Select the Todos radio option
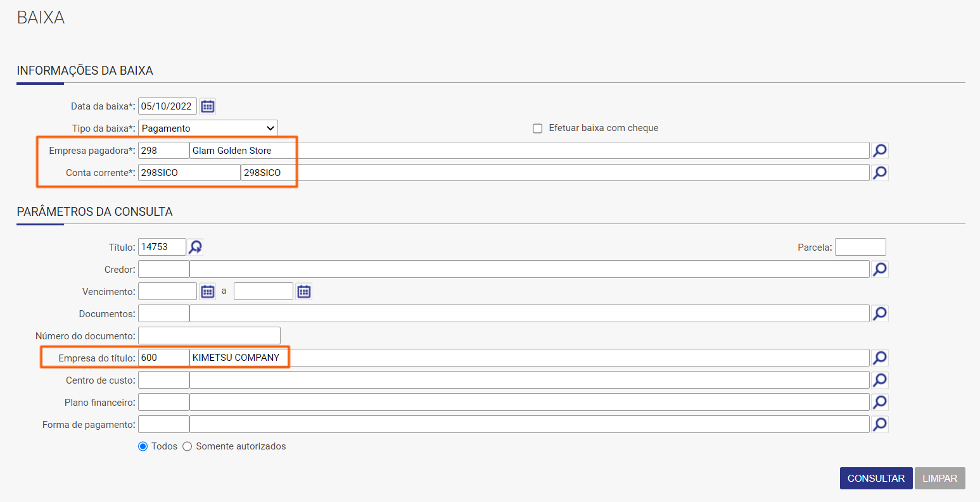Image resolution: width=980 pixels, height=502 pixels. pyautogui.click(x=143, y=446)
